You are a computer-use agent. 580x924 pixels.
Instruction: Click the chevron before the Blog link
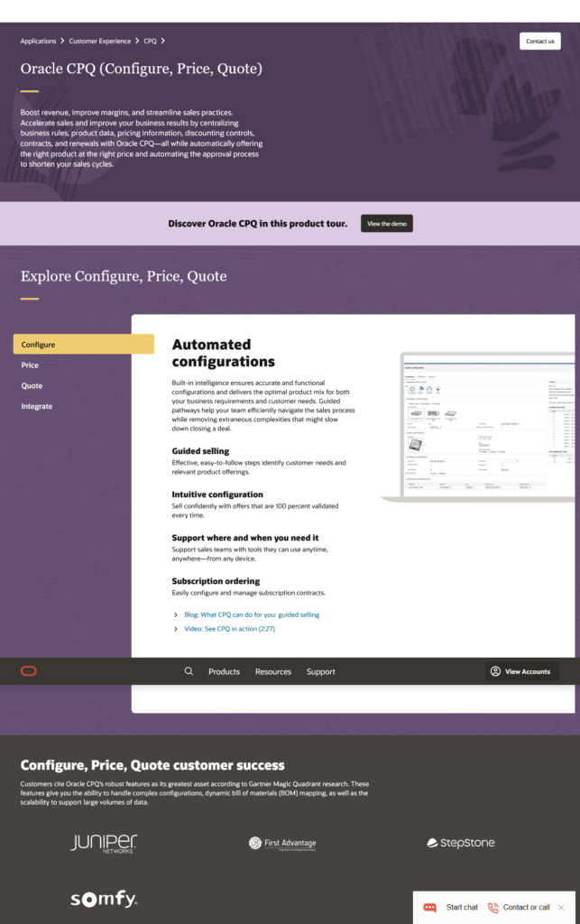[x=176, y=614]
